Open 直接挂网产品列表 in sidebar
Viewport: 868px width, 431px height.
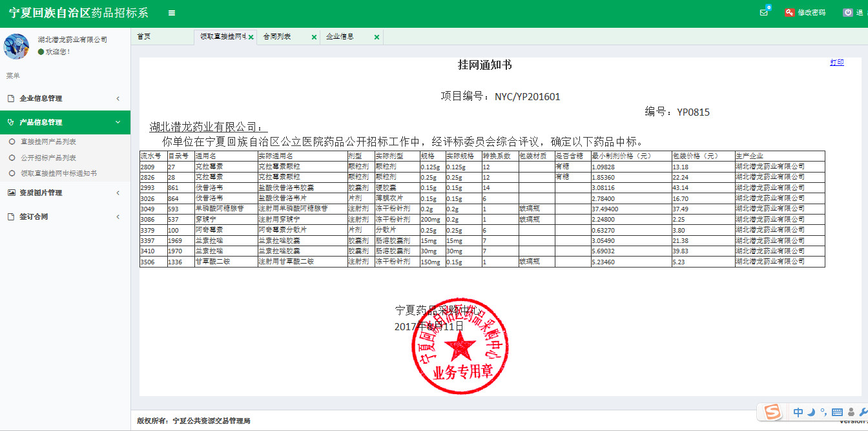pyautogui.click(x=48, y=142)
